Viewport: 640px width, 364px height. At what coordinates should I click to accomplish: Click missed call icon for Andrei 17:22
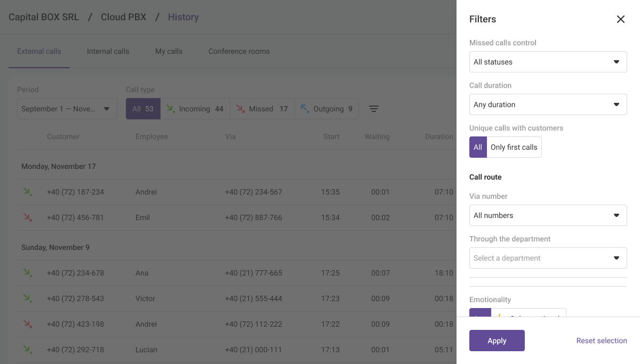(x=27, y=324)
